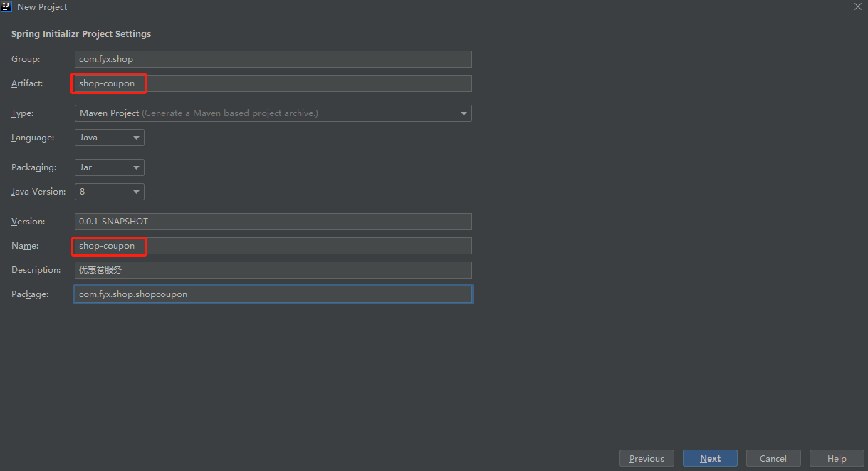Viewport: 868px width, 471px height.
Task: Click the IntelliJ IDEA logo icon in title bar
Action: [6, 6]
